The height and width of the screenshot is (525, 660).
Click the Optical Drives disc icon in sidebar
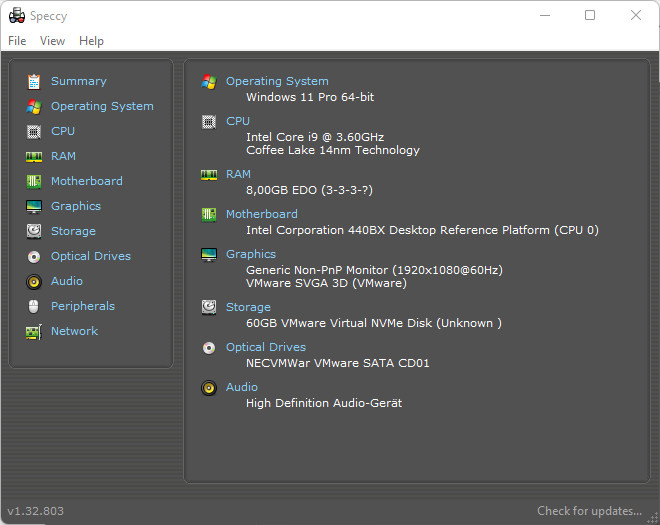point(34,256)
